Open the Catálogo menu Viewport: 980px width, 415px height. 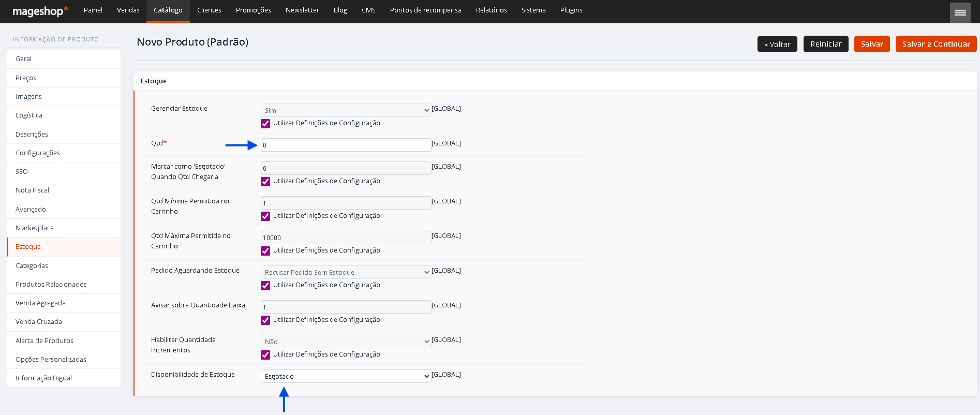[168, 10]
